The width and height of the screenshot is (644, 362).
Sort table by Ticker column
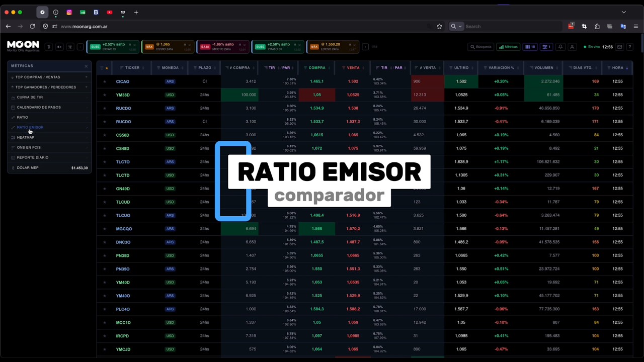pyautogui.click(x=132, y=67)
